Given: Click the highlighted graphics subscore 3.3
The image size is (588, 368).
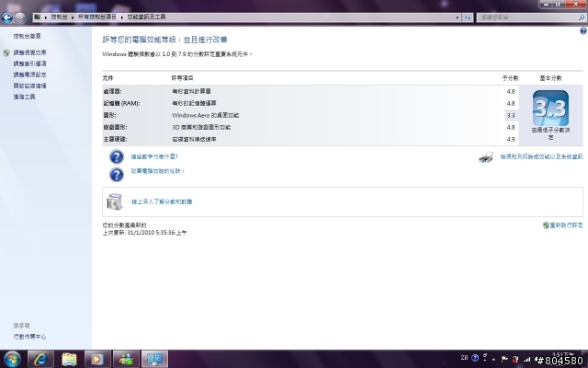Looking at the screenshot, I should pyautogui.click(x=511, y=115).
